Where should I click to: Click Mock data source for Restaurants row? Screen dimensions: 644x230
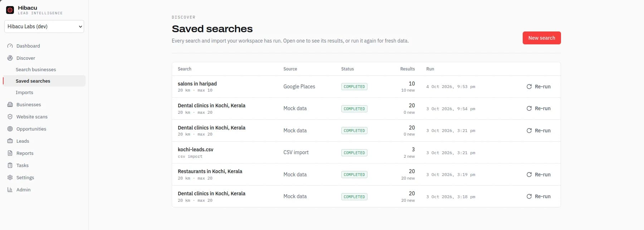coord(295,175)
